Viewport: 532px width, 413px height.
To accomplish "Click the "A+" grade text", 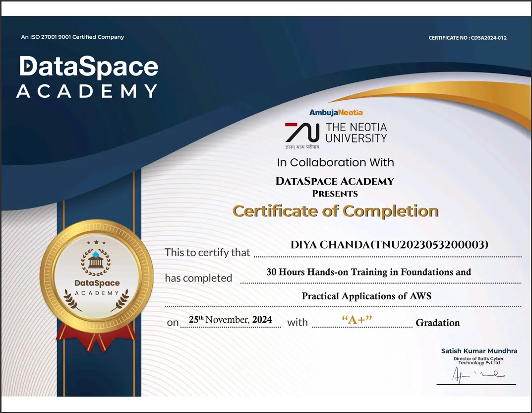I will pyautogui.click(x=357, y=320).
